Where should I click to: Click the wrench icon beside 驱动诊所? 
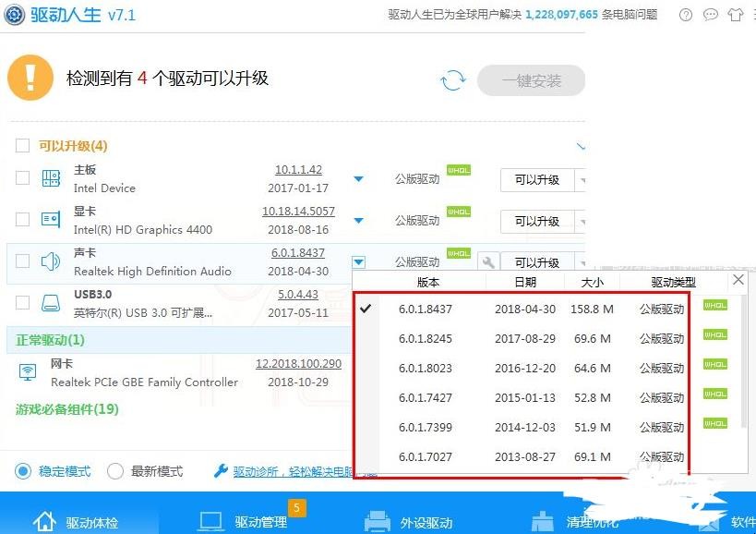(x=221, y=471)
